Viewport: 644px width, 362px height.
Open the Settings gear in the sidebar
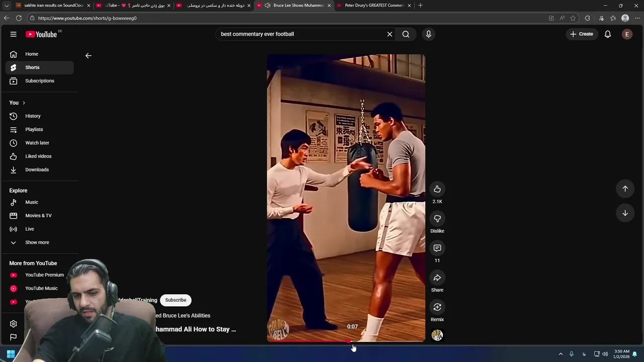pyautogui.click(x=14, y=324)
